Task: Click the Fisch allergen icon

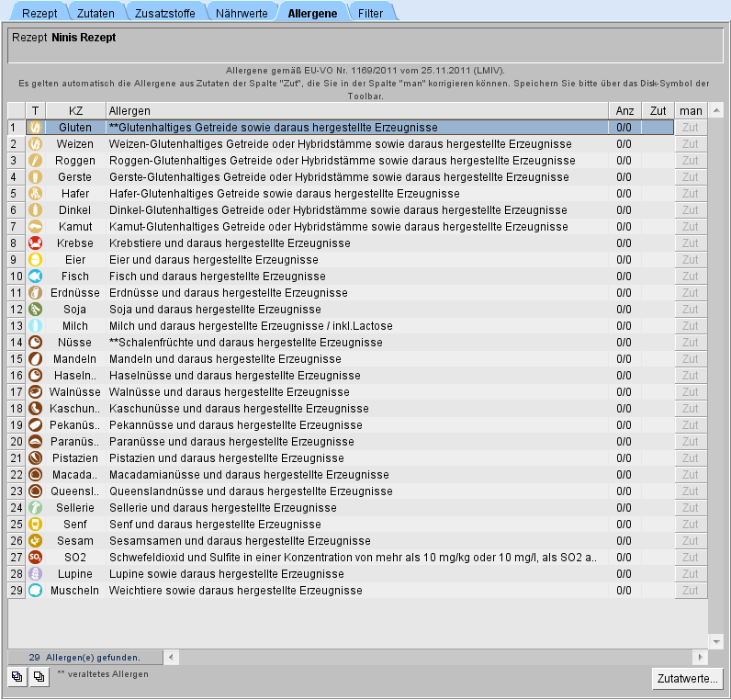Action: (x=35, y=277)
